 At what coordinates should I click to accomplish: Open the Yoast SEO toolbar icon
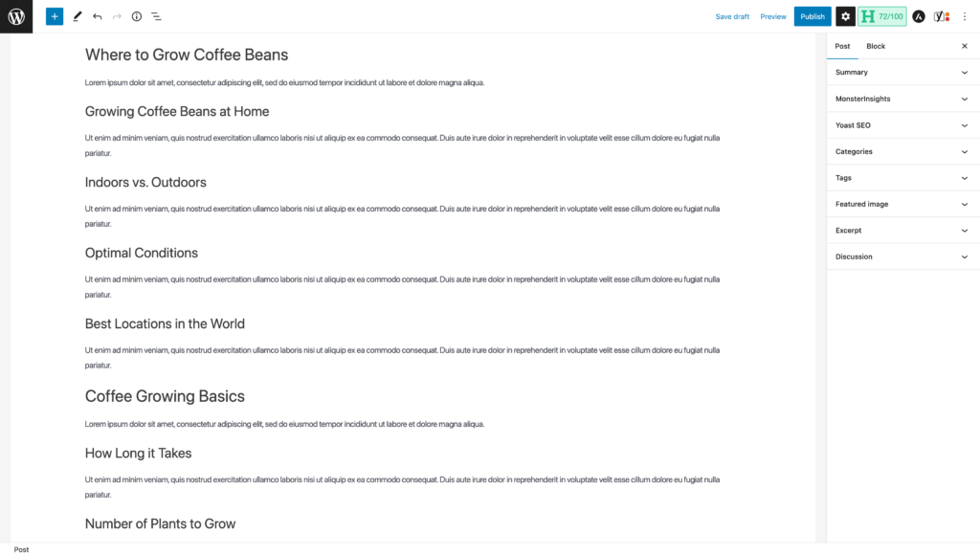click(942, 16)
